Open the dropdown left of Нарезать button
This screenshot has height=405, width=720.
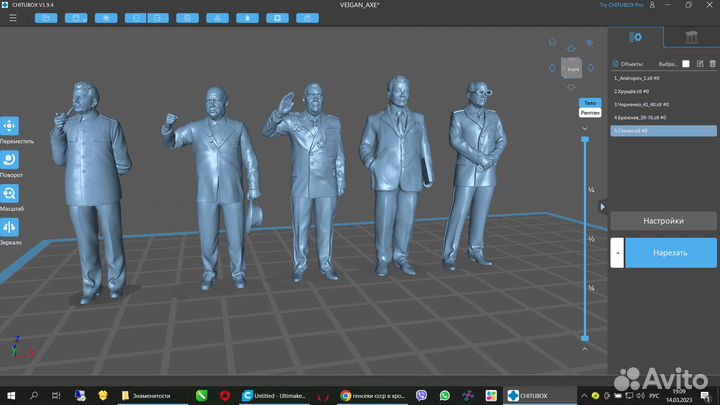[x=617, y=252]
